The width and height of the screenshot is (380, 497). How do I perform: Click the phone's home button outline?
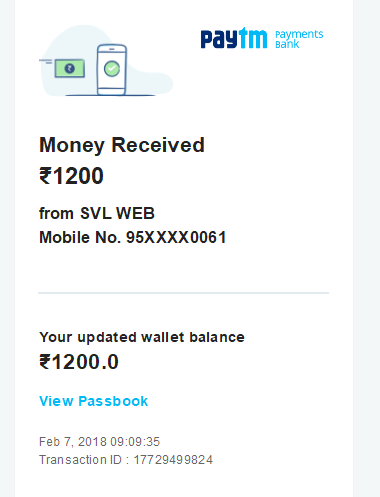(112, 90)
